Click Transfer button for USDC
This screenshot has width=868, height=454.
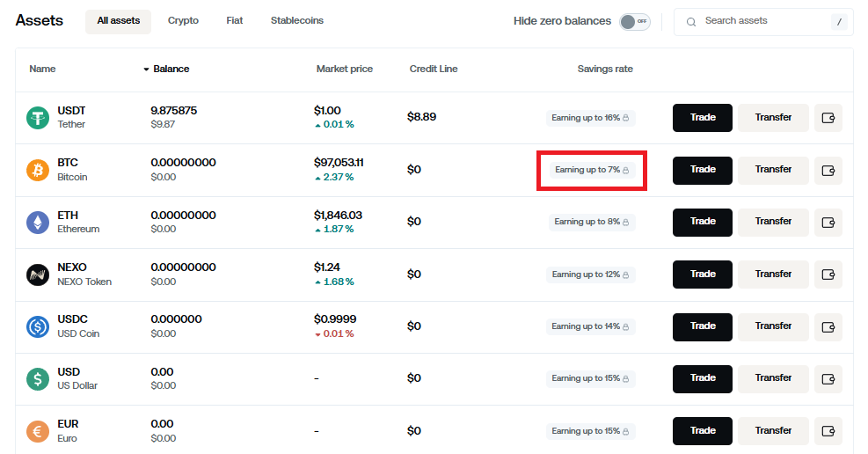773,326
